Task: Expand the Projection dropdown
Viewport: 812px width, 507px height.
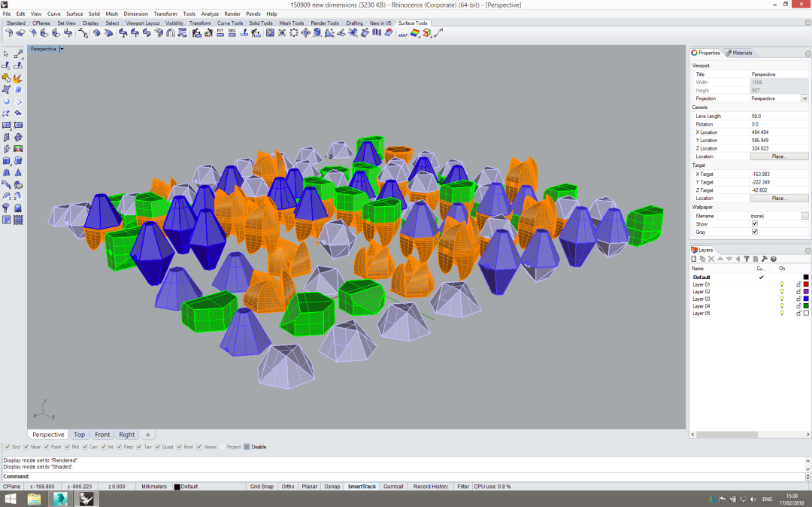Action: (x=804, y=99)
